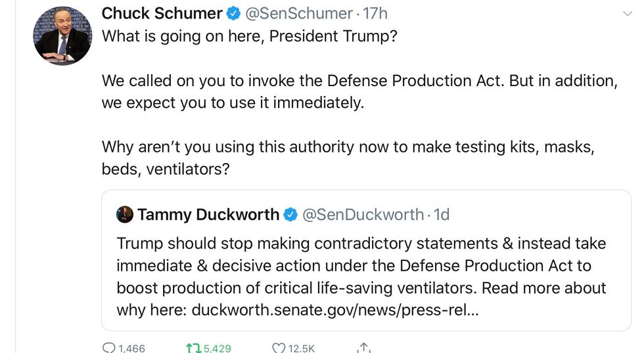Click the 5,429 retweet count
Viewport: 644px width, 353px height.
click(x=217, y=348)
